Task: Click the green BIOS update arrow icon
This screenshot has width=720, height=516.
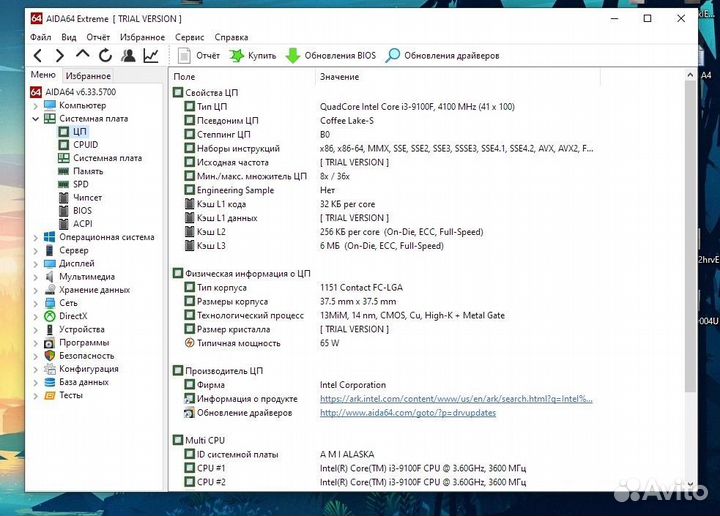Action: click(x=292, y=56)
